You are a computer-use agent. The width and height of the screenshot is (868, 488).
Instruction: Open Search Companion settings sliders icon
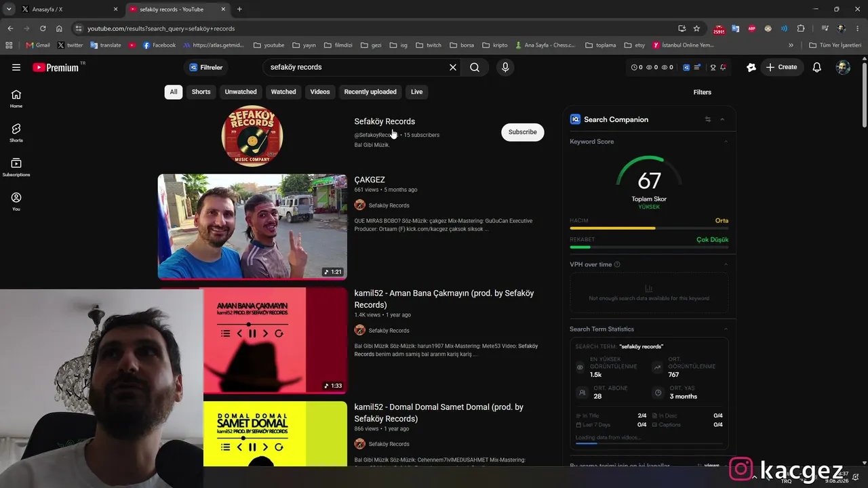pos(708,119)
